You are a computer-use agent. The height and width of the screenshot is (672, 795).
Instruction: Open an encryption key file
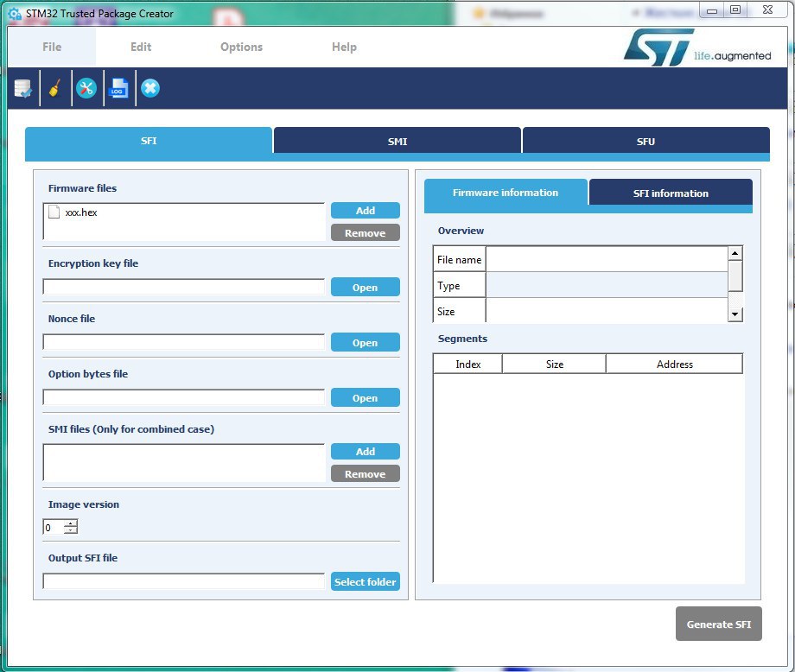point(365,287)
